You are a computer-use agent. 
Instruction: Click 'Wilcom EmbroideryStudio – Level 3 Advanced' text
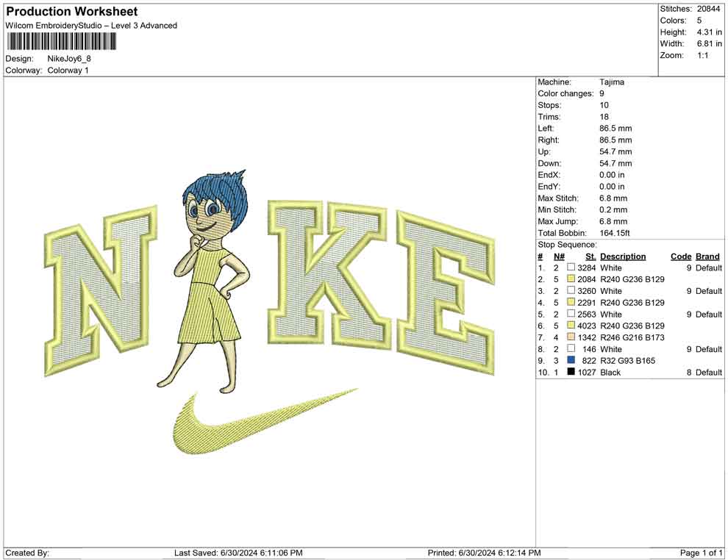91,26
